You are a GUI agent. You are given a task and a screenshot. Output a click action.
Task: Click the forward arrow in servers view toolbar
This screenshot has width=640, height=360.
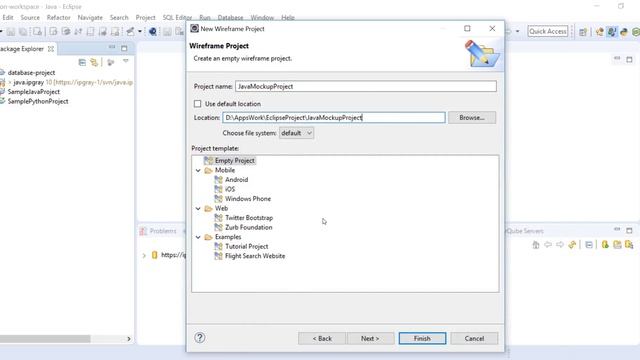[x=560, y=245]
